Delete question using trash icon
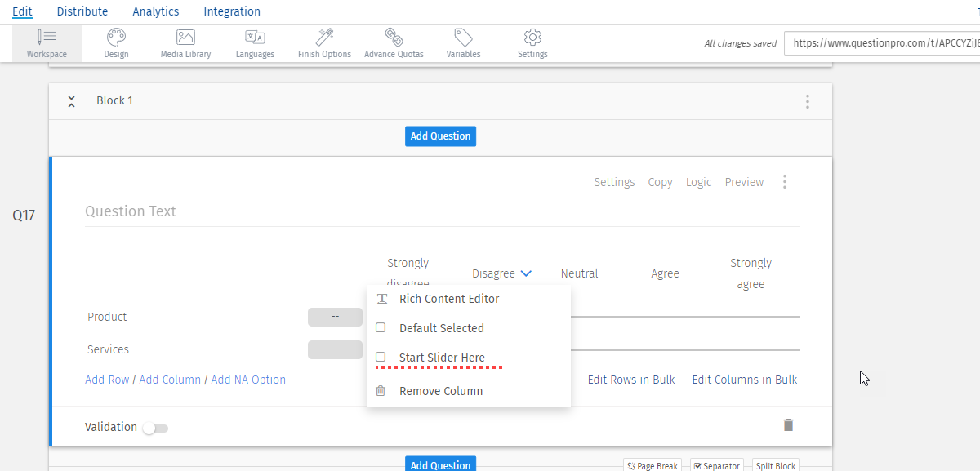The image size is (980, 471). (x=788, y=425)
